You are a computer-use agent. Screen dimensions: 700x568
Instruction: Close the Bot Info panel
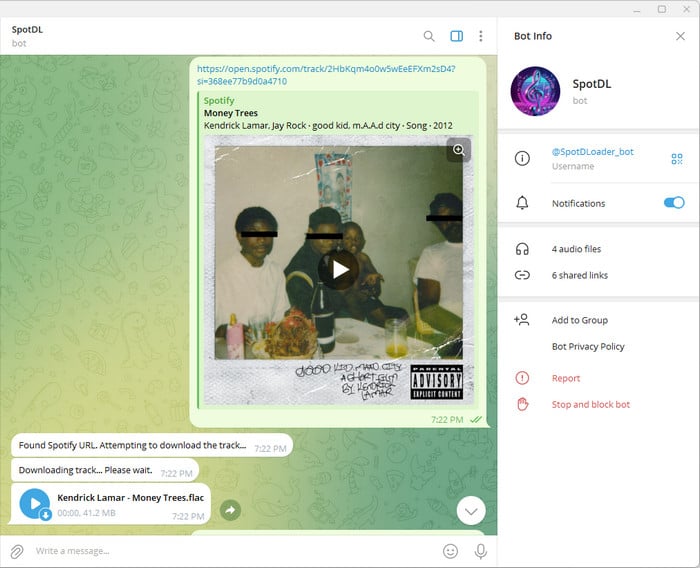click(680, 36)
